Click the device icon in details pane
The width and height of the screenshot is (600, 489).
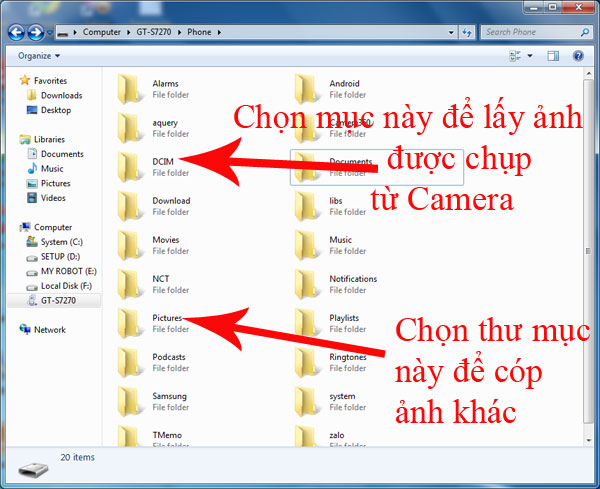click(x=33, y=470)
